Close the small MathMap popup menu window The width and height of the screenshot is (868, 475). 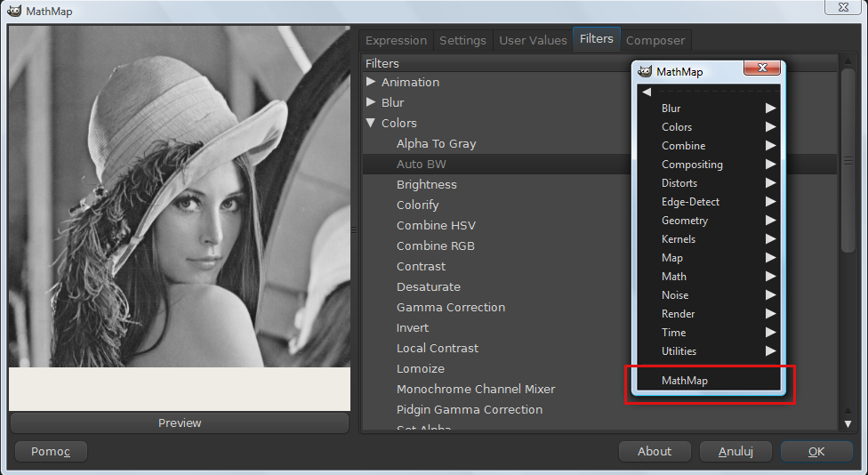tap(761, 68)
